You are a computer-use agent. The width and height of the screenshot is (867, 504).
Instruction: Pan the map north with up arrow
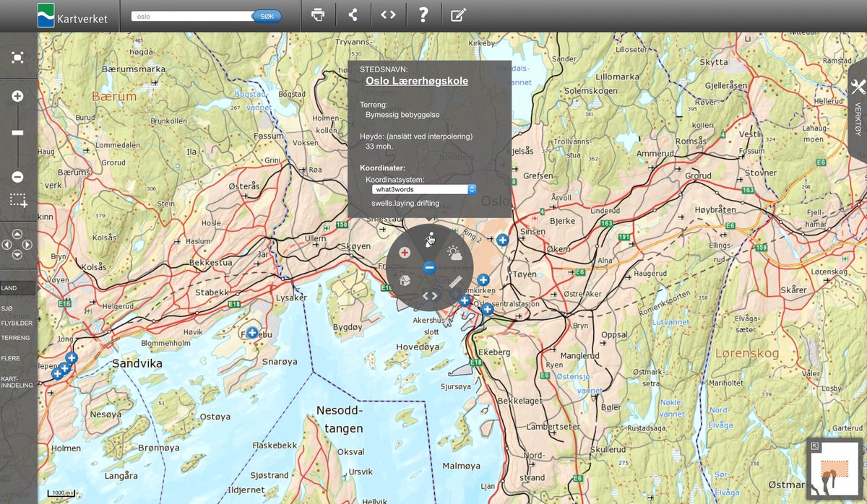(x=17, y=234)
